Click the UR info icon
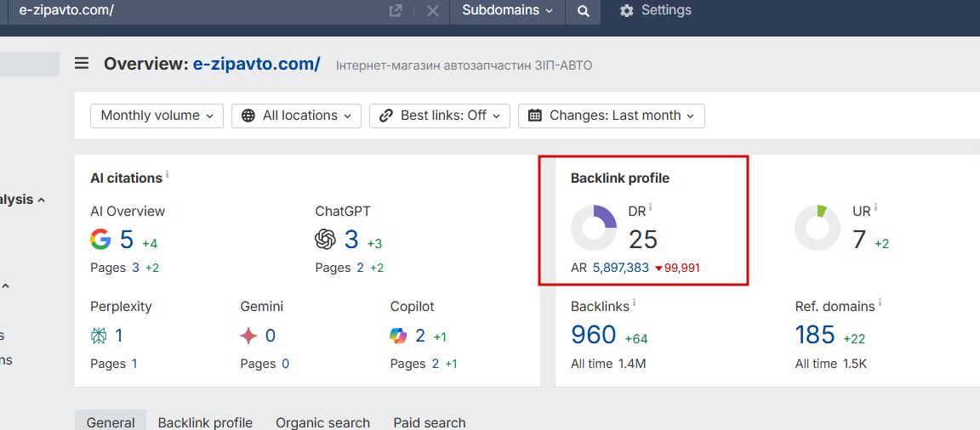 pyautogui.click(x=876, y=207)
